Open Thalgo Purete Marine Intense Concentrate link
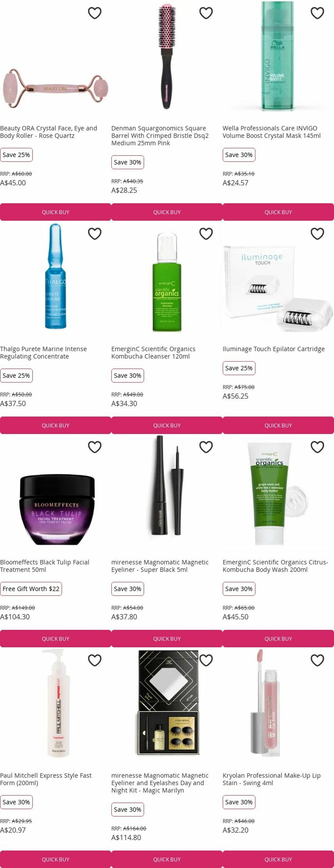The width and height of the screenshot is (334, 868). (x=43, y=352)
